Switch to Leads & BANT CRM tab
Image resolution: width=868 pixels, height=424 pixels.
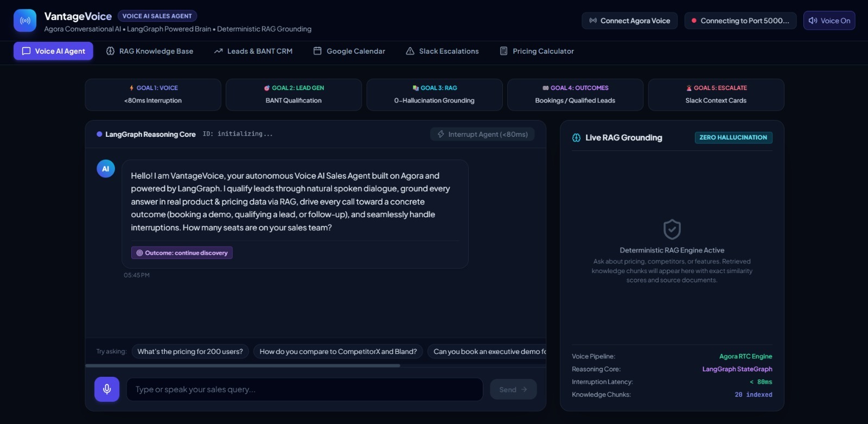click(x=253, y=51)
